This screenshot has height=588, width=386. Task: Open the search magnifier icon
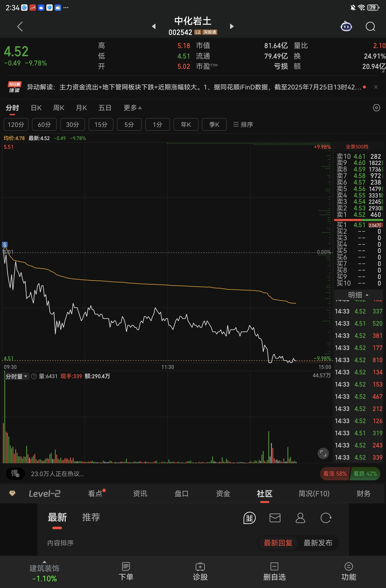pyautogui.click(x=370, y=26)
